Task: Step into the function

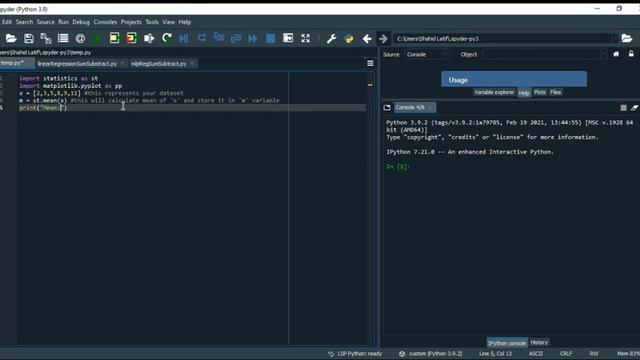Action: point(219,38)
